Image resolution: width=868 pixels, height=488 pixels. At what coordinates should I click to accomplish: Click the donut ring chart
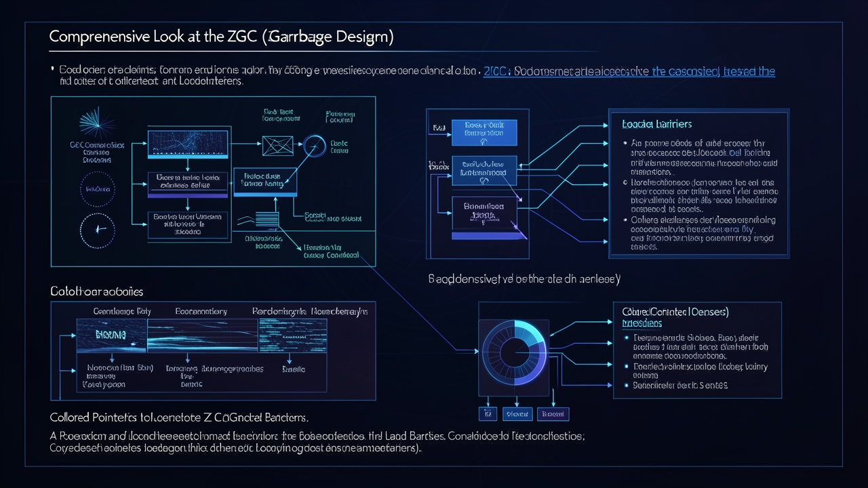[x=513, y=351]
